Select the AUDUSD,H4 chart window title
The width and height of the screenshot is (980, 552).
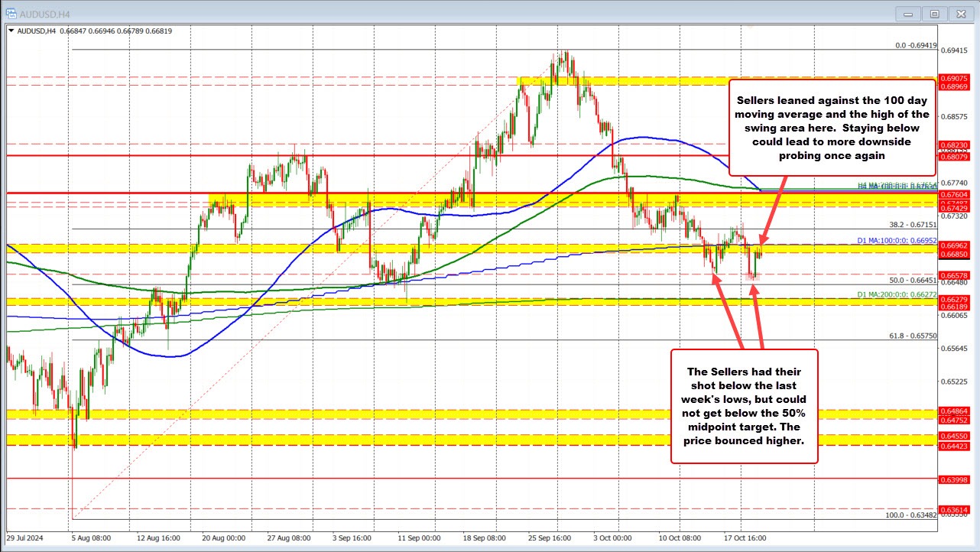point(46,13)
